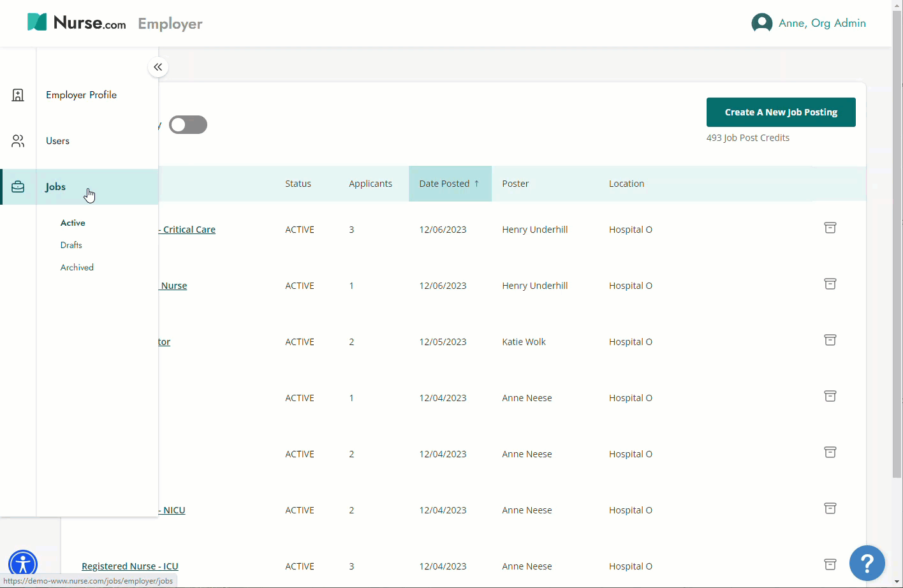Click the Nurse.com logo
The height and width of the screenshot is (588, 903).
pyautogui.click(x=77, y=23)
